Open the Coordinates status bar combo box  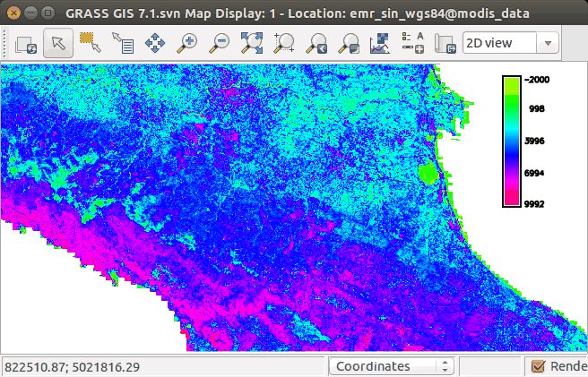click(392, 366)
